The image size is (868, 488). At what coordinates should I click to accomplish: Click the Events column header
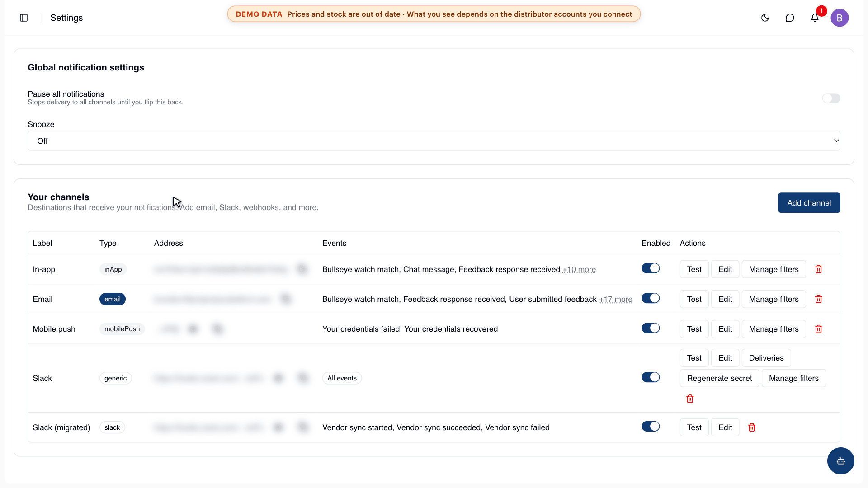(x=334, y=243)
